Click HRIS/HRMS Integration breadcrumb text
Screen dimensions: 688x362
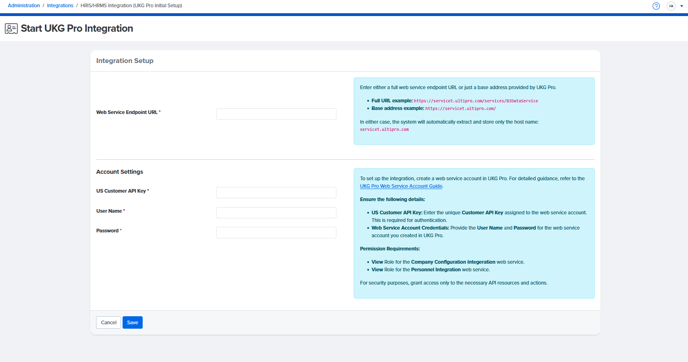click(x=131, y=6)
